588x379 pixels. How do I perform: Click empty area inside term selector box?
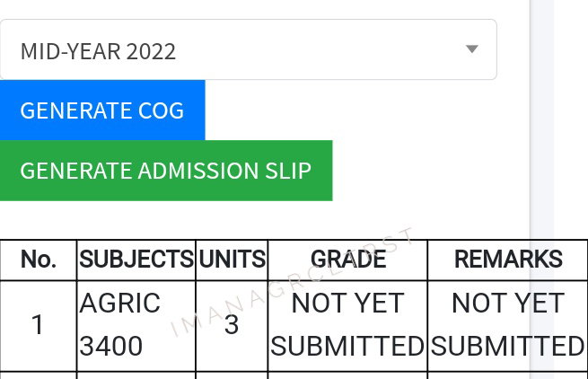(x=319, y=49)
